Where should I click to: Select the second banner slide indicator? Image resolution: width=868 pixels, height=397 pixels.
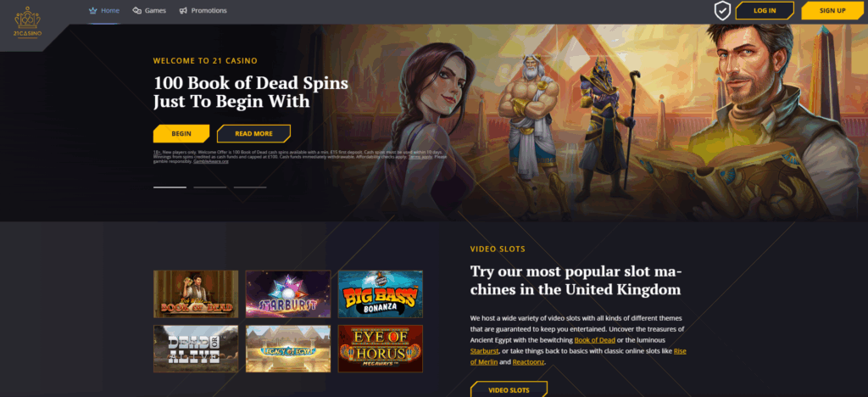(x=210, y=187)
